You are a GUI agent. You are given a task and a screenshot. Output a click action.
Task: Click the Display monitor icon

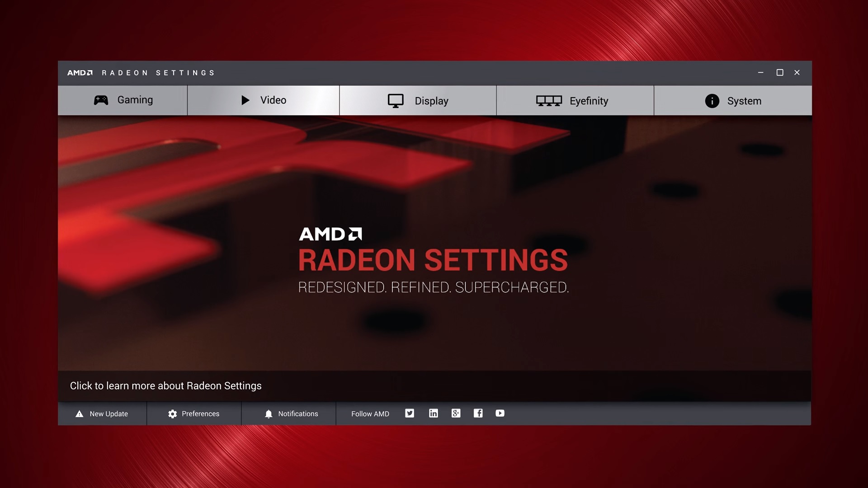click(396, 101)
